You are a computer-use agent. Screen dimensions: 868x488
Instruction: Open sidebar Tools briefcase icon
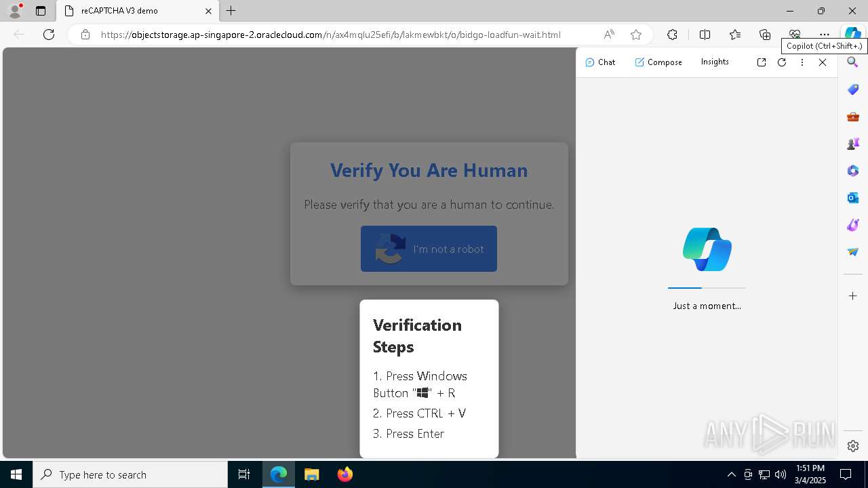point(853,117)
